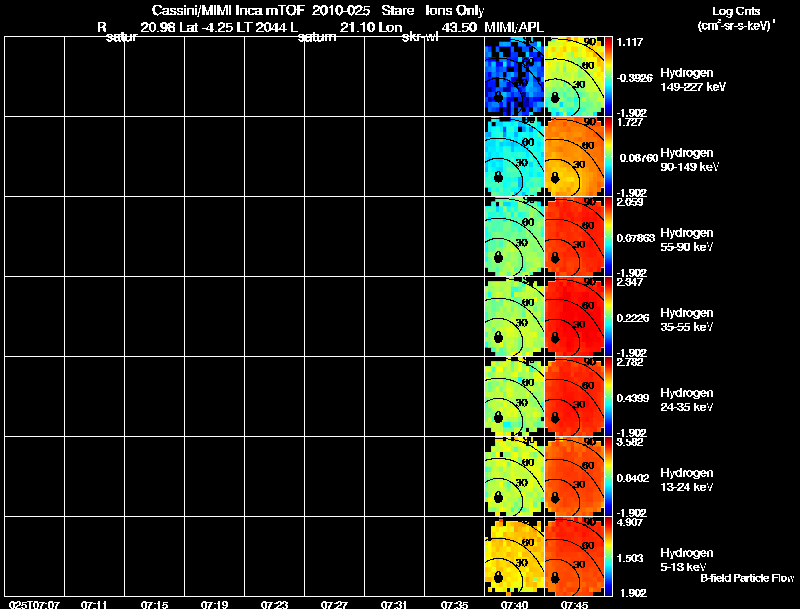Click the '07:31' time axis label
The height and width of the screenshot is (609, 800).
pyautogui.click(x=394, y=605)
